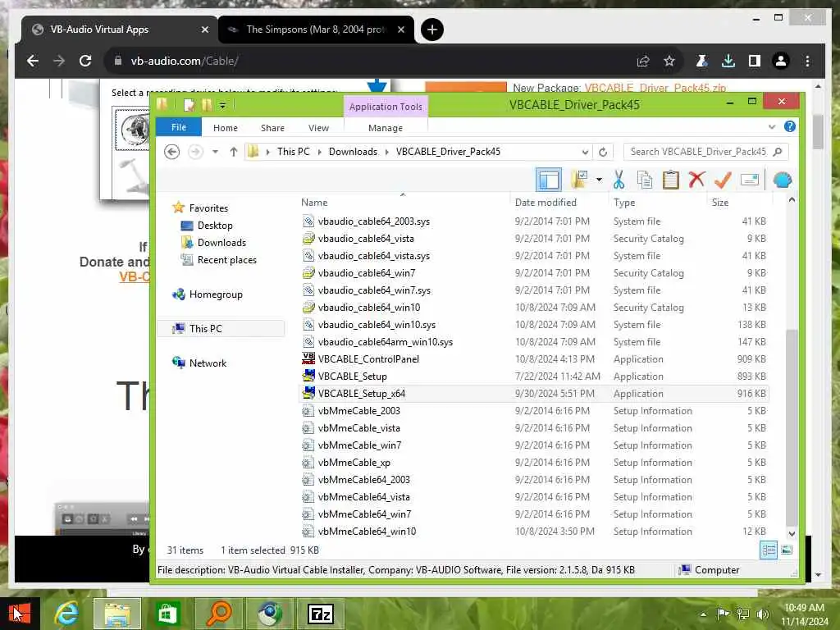Open 7-Zip from the taskbar
Image resolution: width=840 pixels, height=630 pixels.
click(320, 614)
